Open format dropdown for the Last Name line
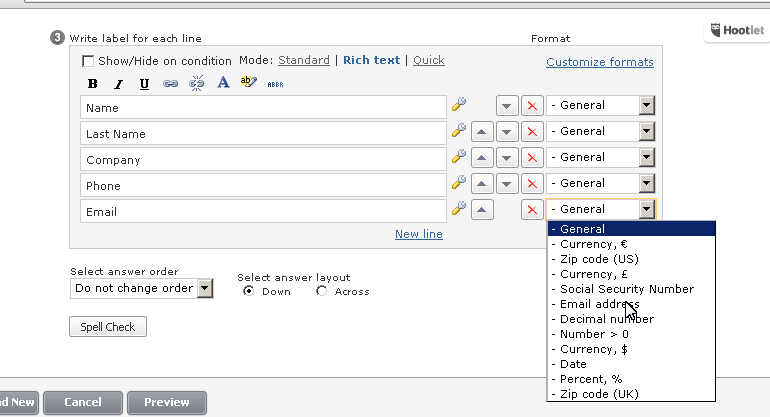Screen dimensions: 770x417 point(601,131)
